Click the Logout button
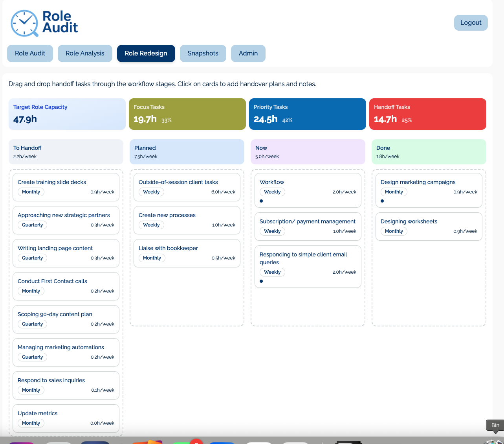 coord(471,23)
